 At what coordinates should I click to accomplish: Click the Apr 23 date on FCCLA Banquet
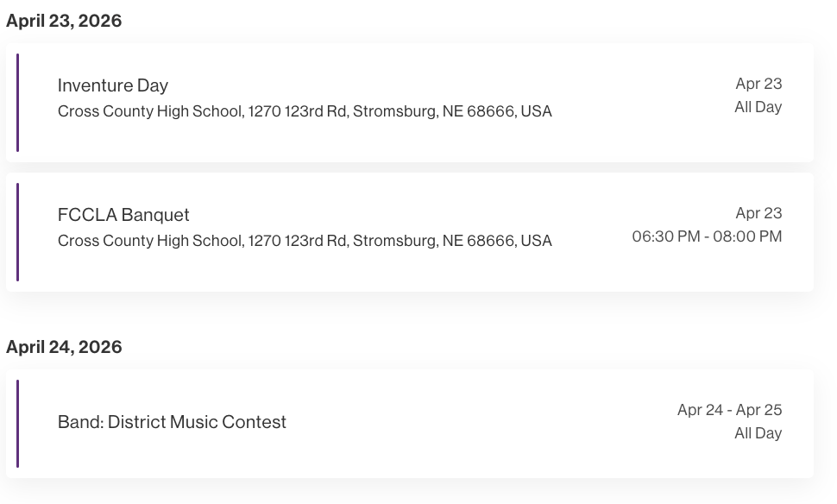coord(758,213)
